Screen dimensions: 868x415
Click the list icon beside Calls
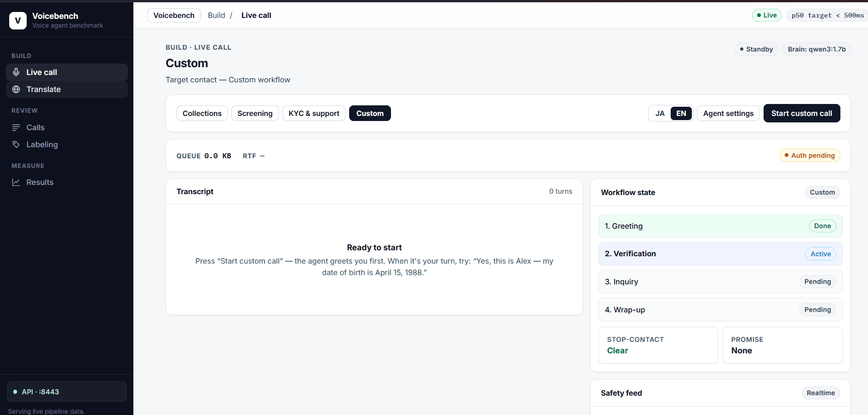[16, 127]
